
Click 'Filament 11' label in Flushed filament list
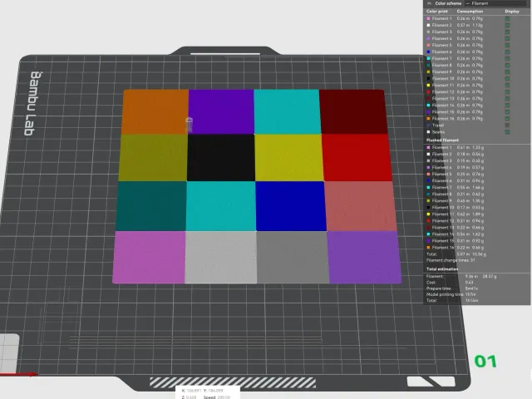443,214
